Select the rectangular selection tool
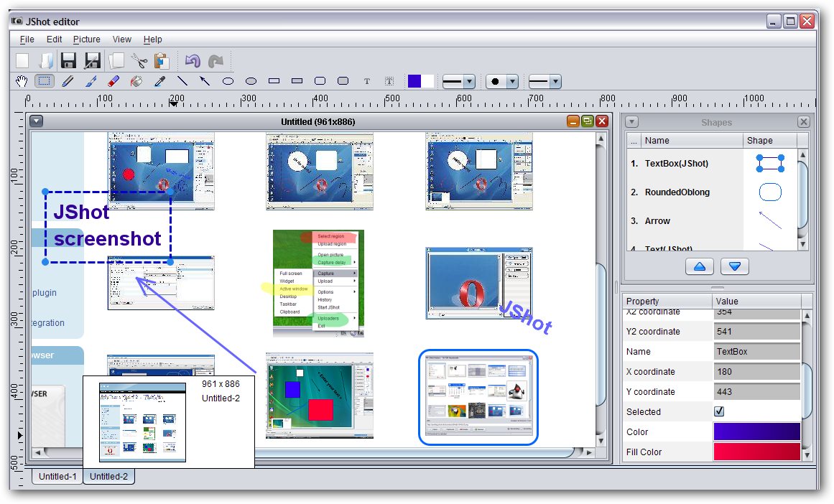This screenshot has width=834, height=504. tap(44, 81)
